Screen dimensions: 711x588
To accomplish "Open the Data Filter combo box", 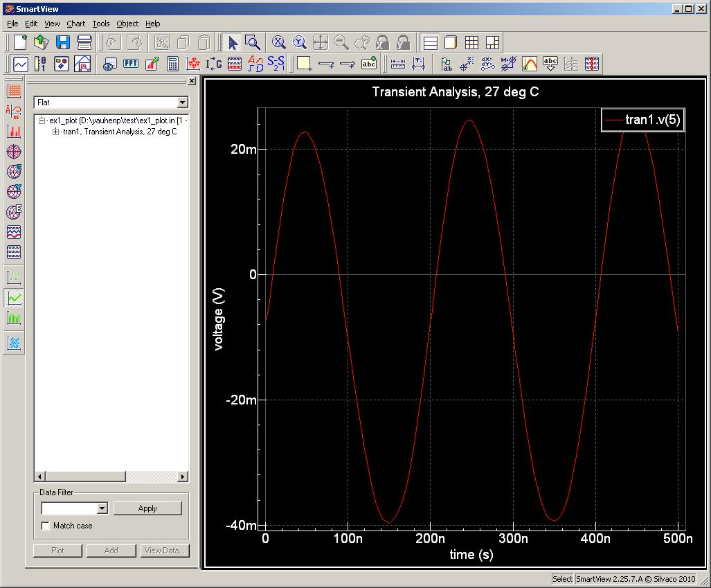I will pos(102,508).
